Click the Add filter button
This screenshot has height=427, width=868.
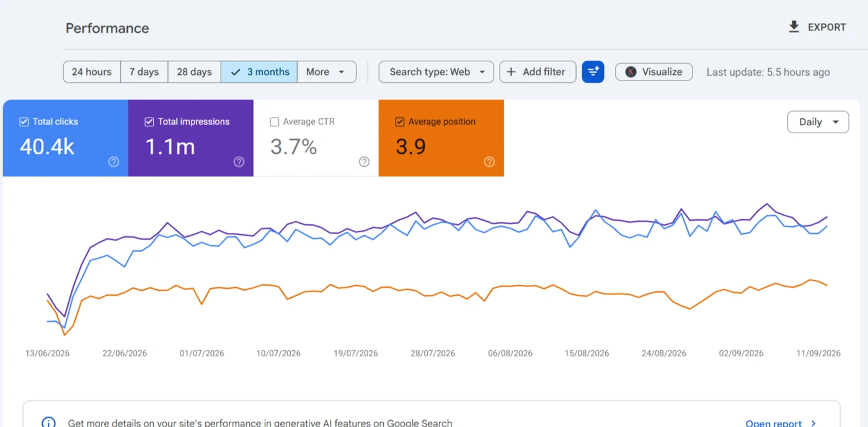tap(538, 72)
